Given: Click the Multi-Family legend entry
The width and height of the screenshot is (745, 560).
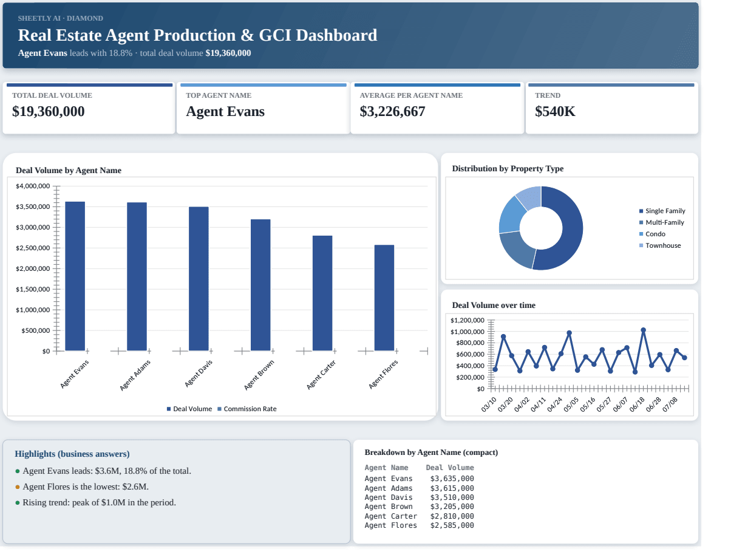Looking at the screenshot, I should (x=662, y=222).
